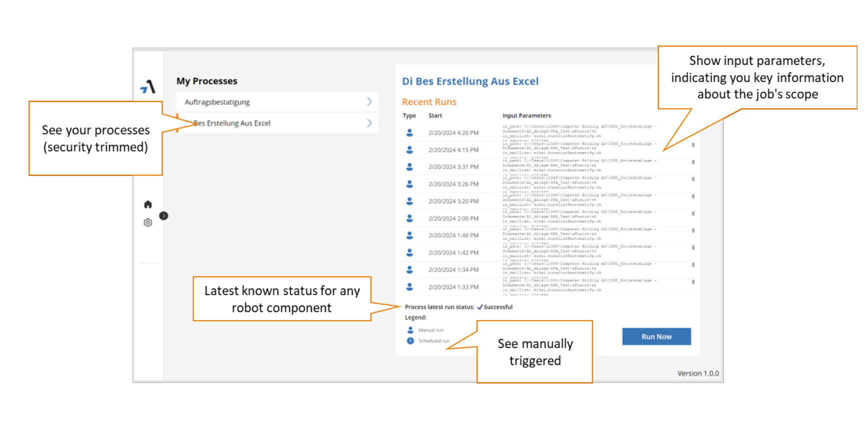The width and height of the screenshot is (868, 425).
Task: Open settings with the gear icon
Action: [148, 222]
